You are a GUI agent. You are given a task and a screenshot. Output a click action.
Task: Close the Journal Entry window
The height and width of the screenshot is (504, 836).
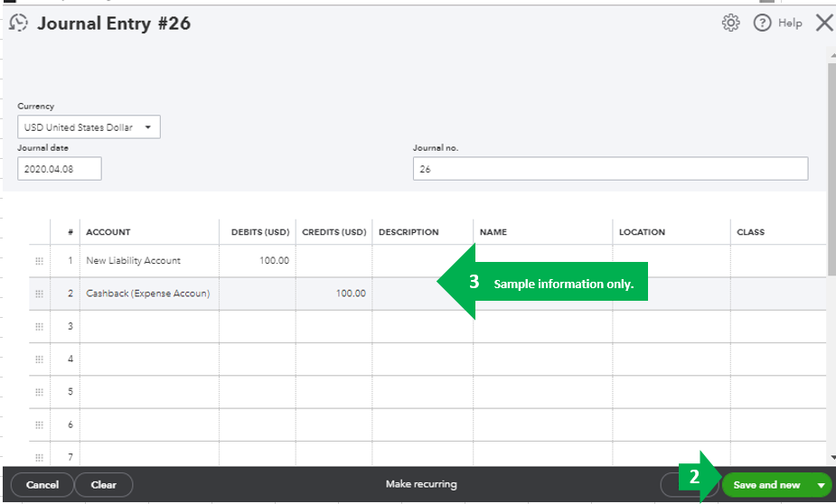coord(824,23)
